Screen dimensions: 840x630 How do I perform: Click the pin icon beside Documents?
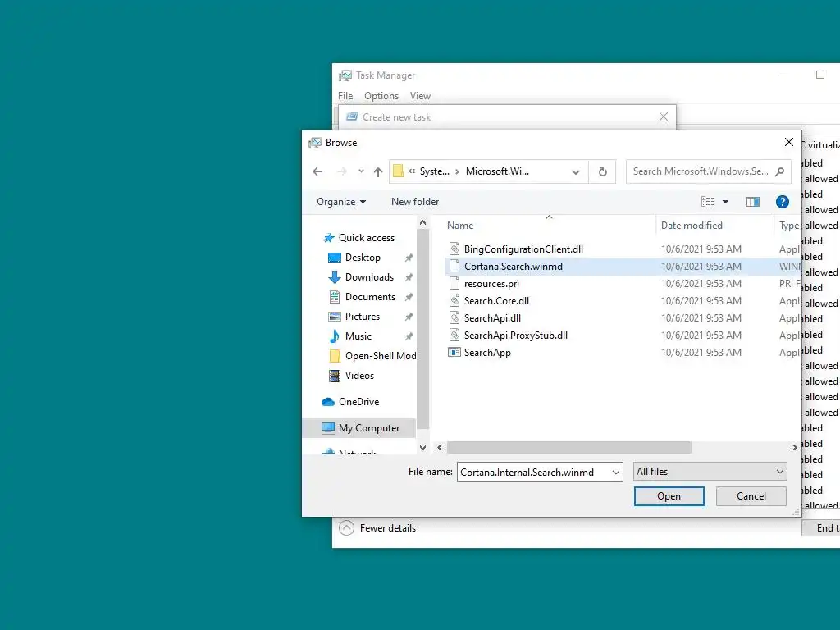pyautogui.click(x=409, y=297)
